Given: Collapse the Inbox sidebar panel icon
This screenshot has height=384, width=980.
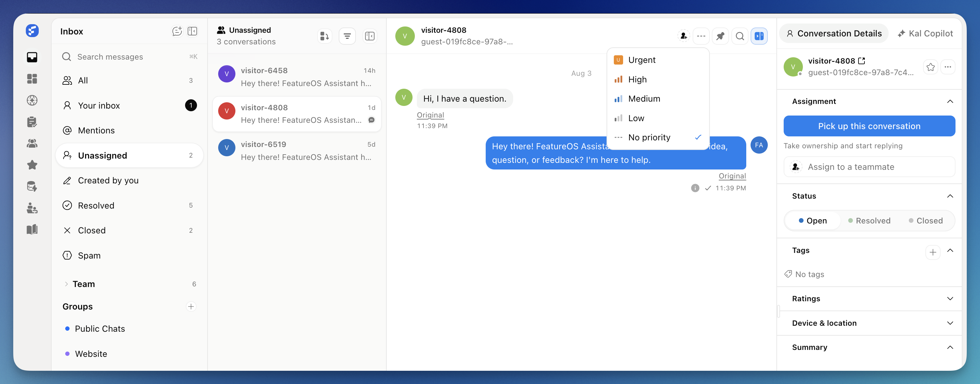Looking at the screenshot, I should [192, 31].
